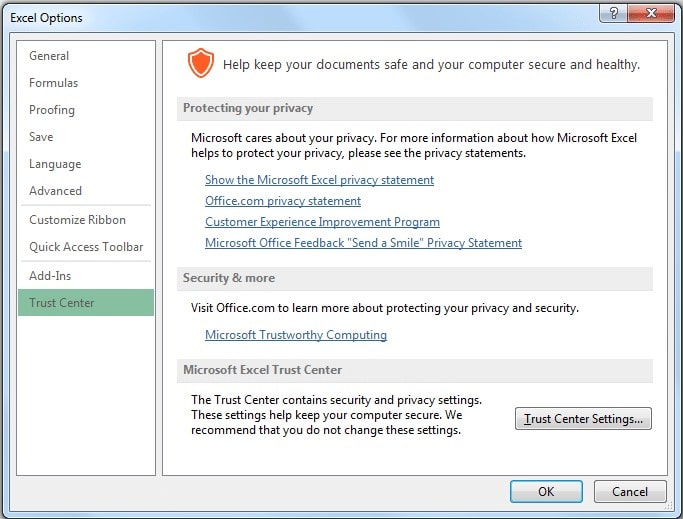The height and width of the screenshot is (519, 683).
Task: Open Show the Microsoft Excel privacy statement
Action: (x=319, y=180)
